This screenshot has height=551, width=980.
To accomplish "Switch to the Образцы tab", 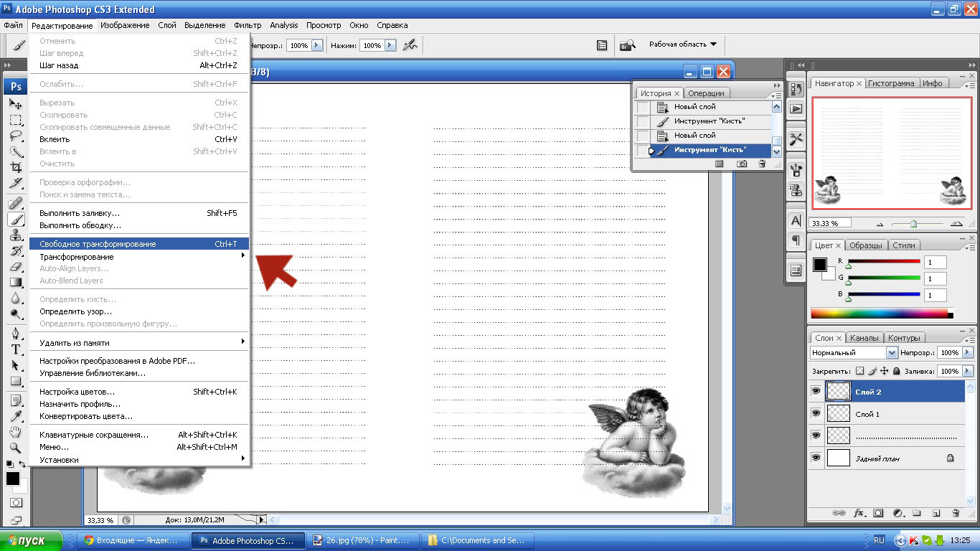I will [865, 245].
